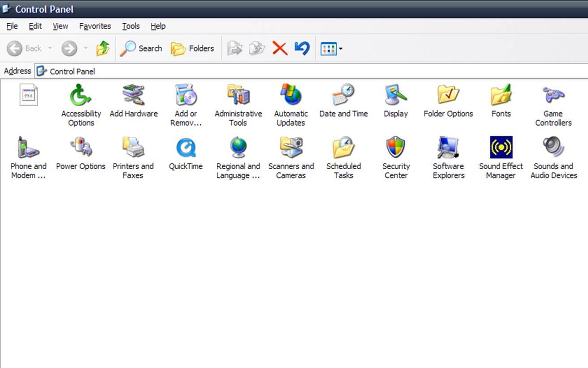Open the Tools menu

coord(131,26)
